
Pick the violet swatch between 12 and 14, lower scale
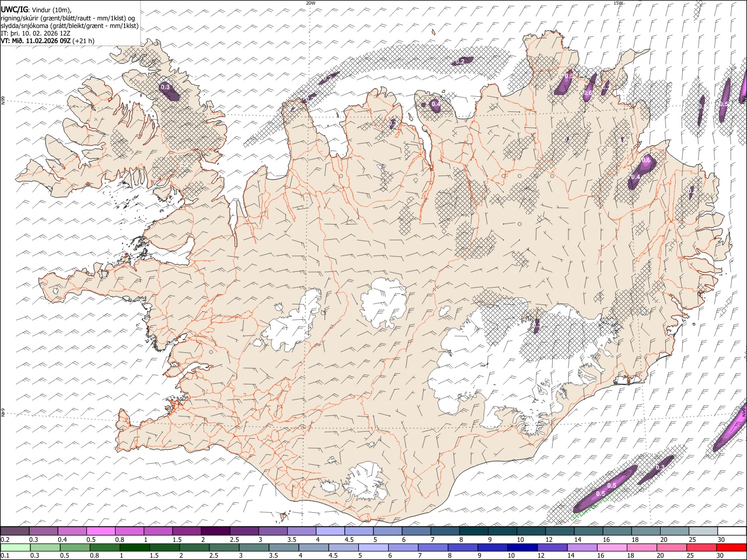pyautogui.click(x=552, y=547)
